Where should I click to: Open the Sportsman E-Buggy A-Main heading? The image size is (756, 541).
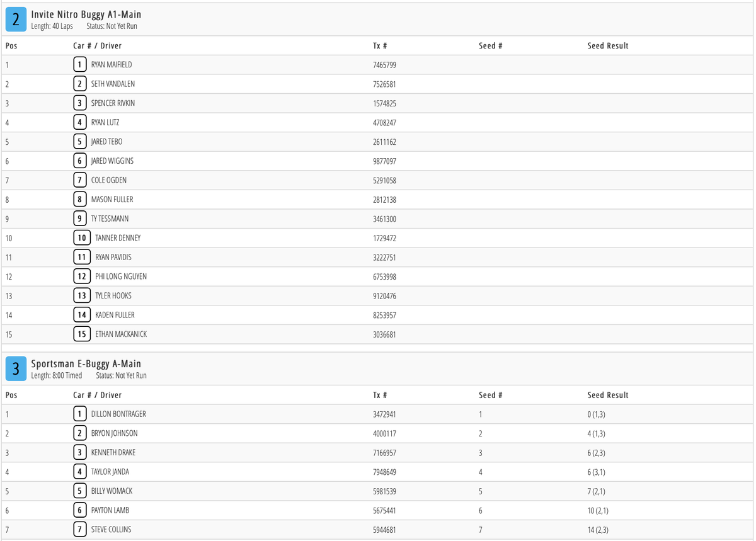[x=86, y=364]
